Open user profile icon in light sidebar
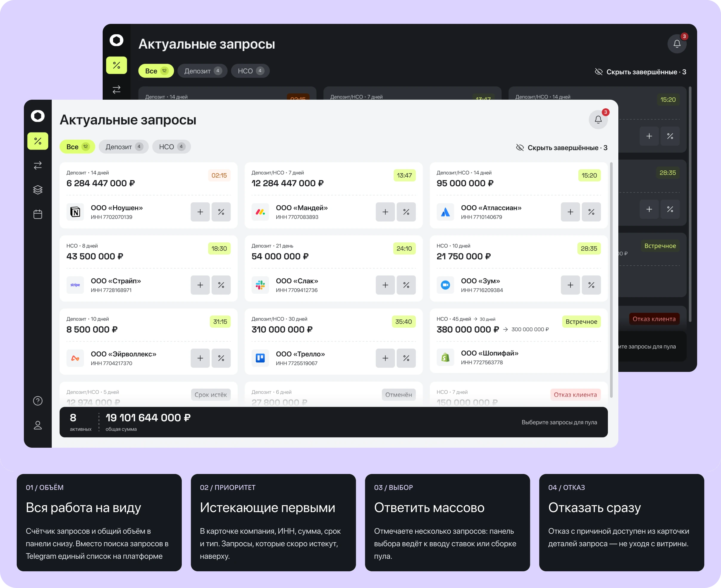 pyautogui.click(x=38, y=425)
